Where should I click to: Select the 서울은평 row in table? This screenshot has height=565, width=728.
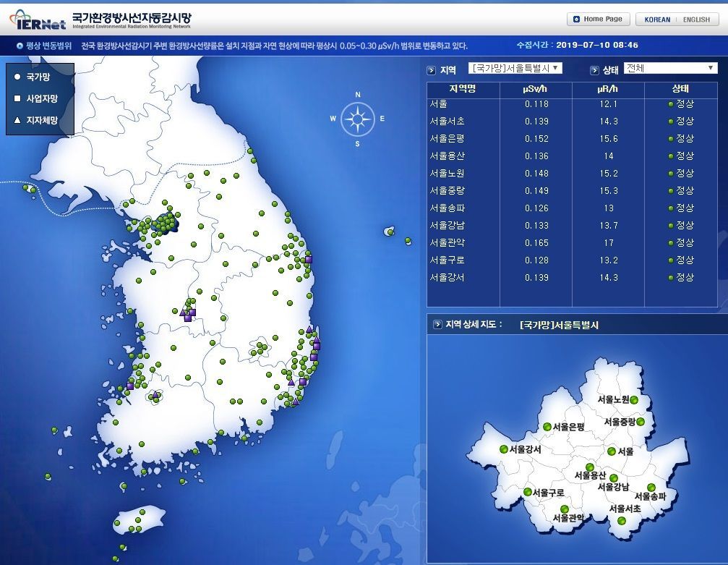[447, 139]
